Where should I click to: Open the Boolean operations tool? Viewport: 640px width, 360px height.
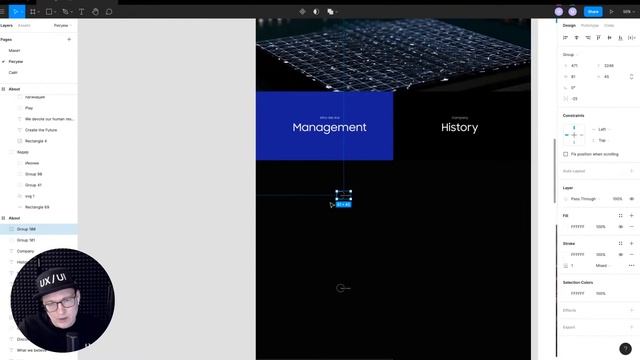330,12
